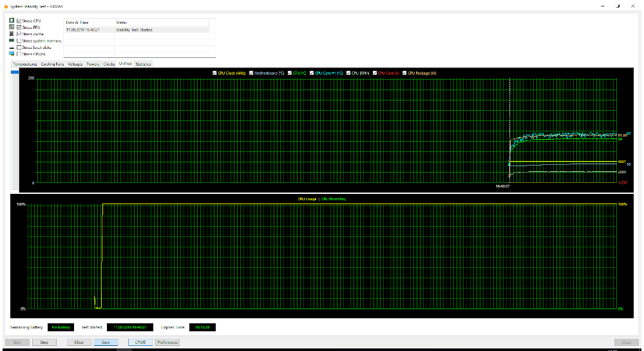
Task: Toggle the red CPU Core (V) checkbox
Action: click(375, 73)
